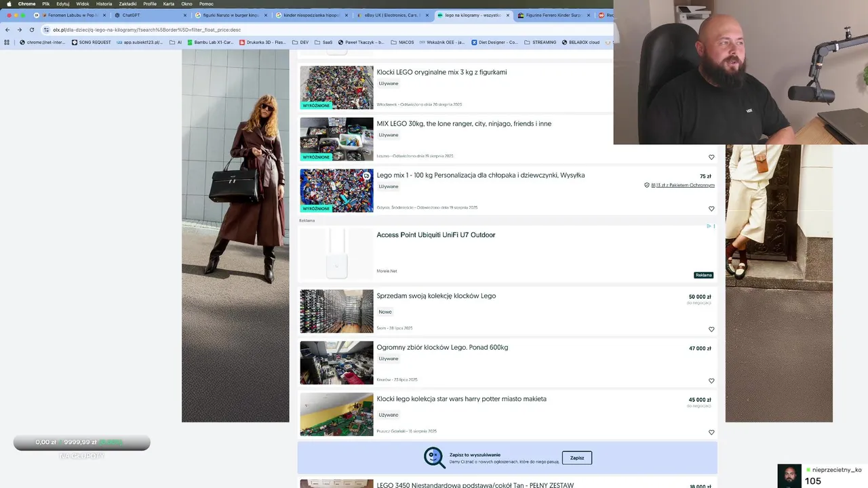Click delivery badge on Lego mix thumbnail

click(x=366, y=176)
